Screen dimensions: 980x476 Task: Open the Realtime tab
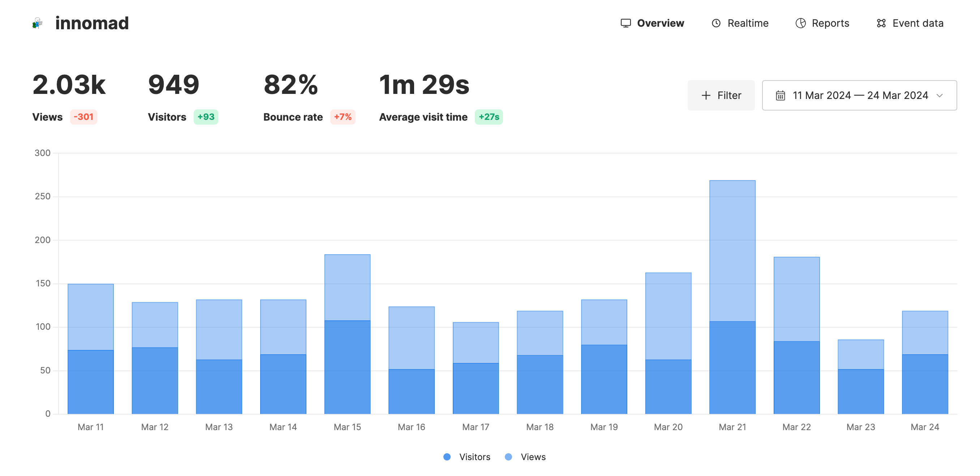740,23
